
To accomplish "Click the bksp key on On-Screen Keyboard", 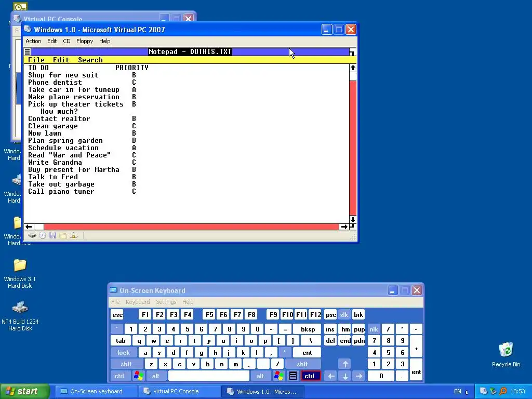I will click(308, 329).
